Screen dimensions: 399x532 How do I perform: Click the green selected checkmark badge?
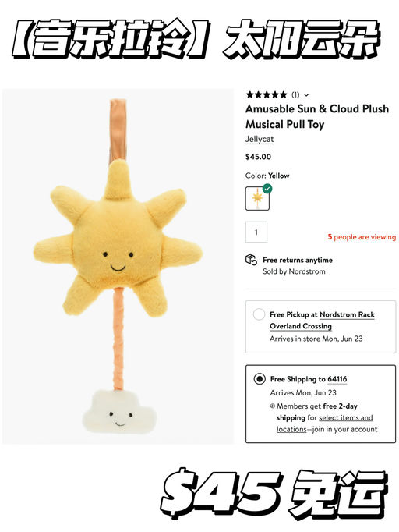coord(267,189)
